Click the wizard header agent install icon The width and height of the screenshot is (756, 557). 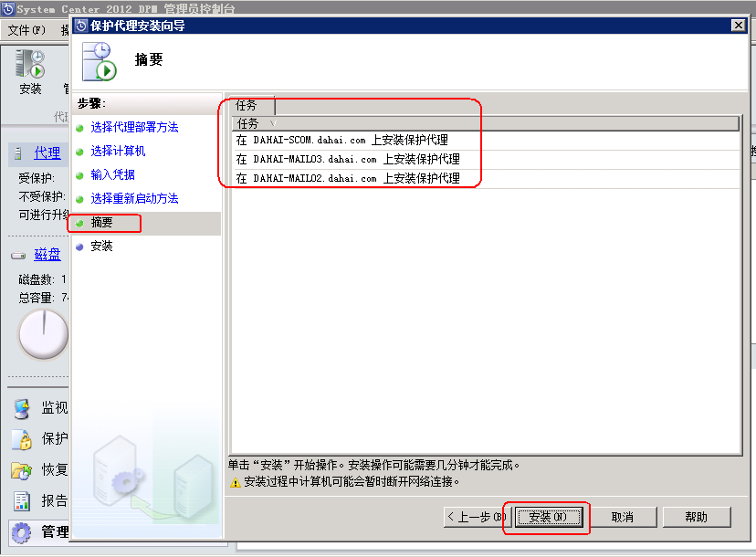pyautogui.click(x=100, y=62)
